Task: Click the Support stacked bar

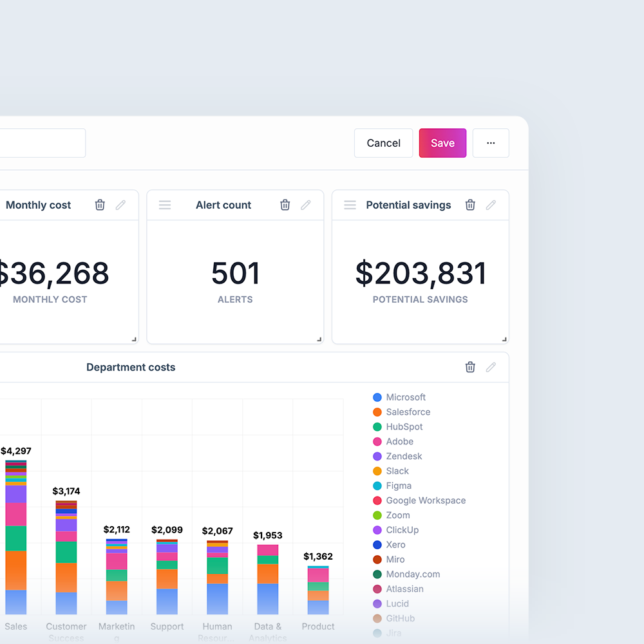Action: click(167, 576)
